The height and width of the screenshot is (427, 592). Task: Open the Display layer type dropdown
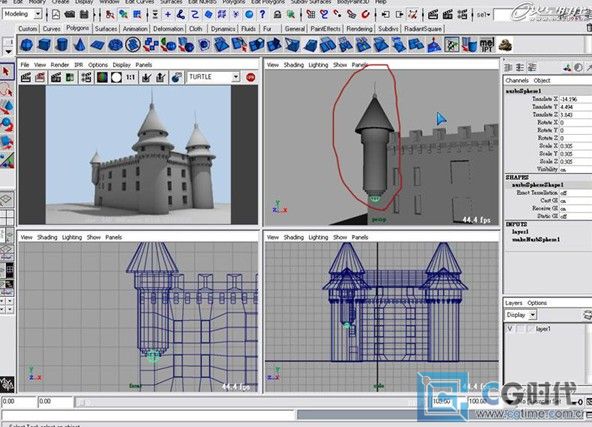point(520,315)
